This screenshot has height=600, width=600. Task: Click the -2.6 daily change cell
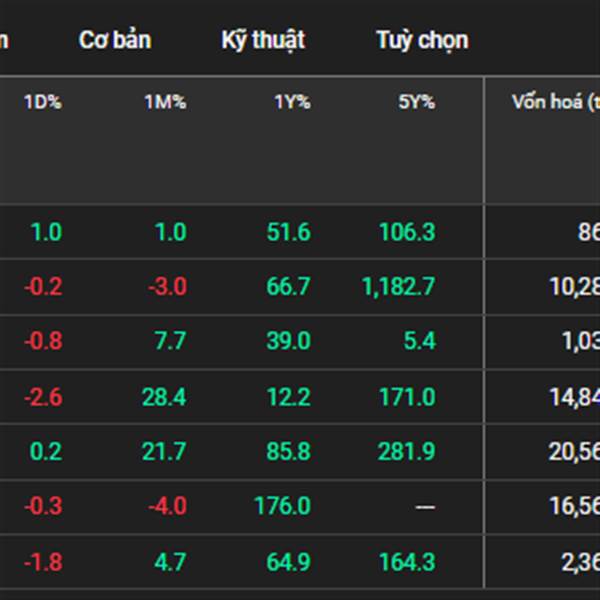click(x=44, y=397)
